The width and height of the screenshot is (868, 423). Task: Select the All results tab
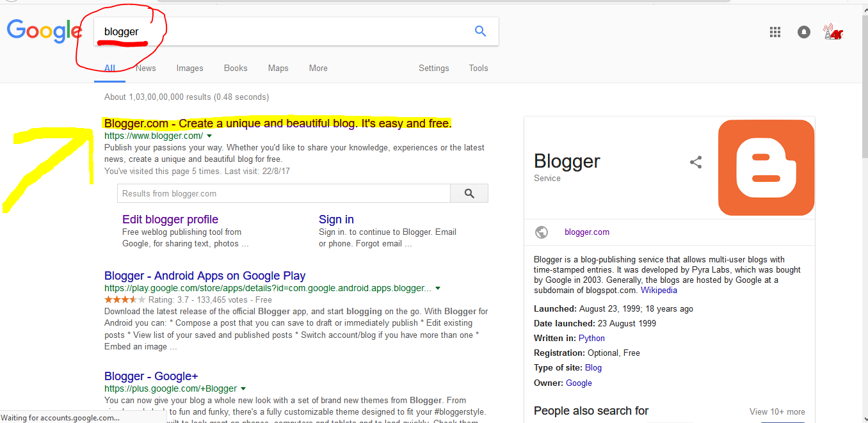tap(110, 68)
